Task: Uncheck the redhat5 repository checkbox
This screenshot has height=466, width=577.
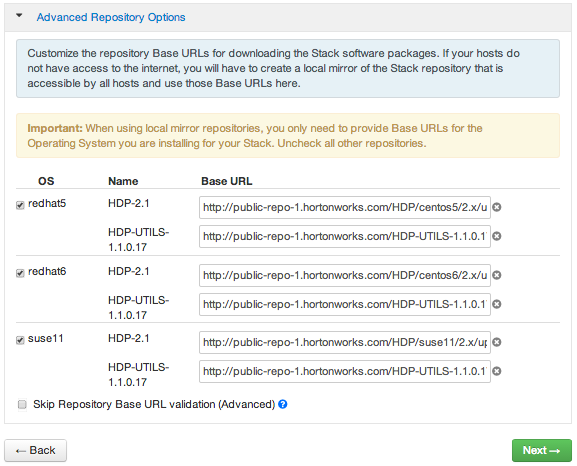Action: click(x=20, y=205)
